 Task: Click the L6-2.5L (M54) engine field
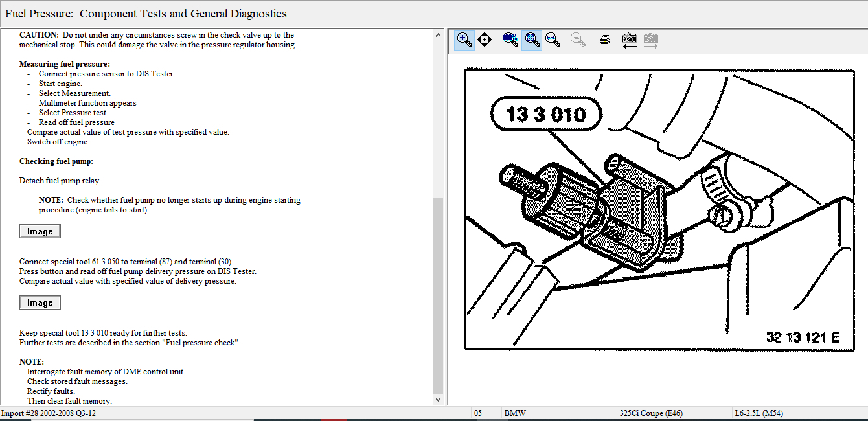coord(759,413)
